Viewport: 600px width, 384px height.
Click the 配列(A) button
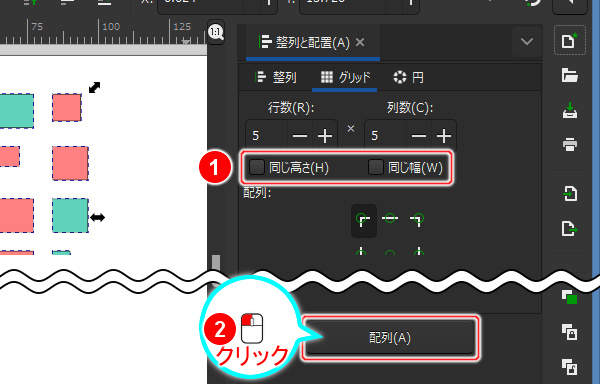pyautogui.click(x=390, y=337)
